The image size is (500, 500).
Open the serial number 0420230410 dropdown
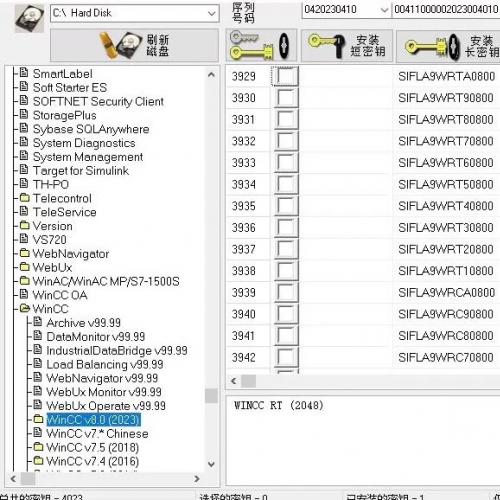pyautogui.click(x=384, y=10)
